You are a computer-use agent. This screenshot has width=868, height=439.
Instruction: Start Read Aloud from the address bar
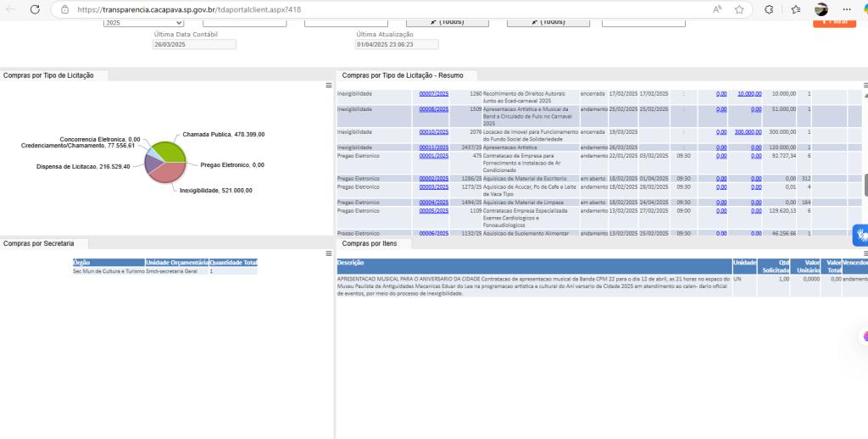(717, 9)
